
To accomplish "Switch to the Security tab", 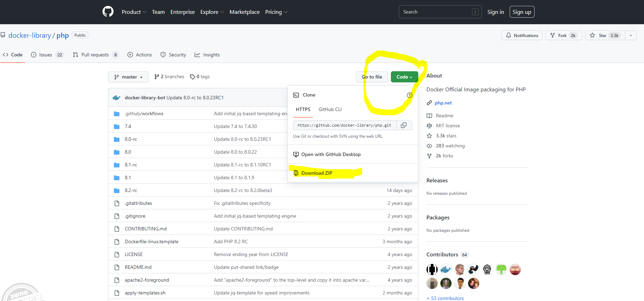I will 173,55.
